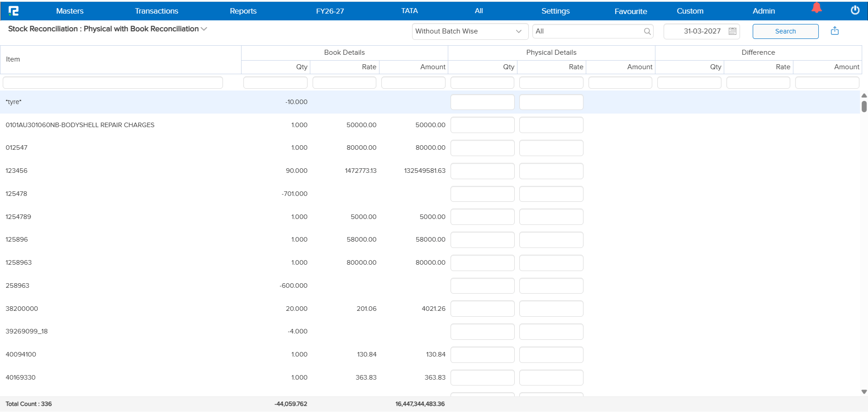The height and width of the screenshot is (414, 868).
Task: Click the search magnifier in All field
Action: [x=647, y=31]
